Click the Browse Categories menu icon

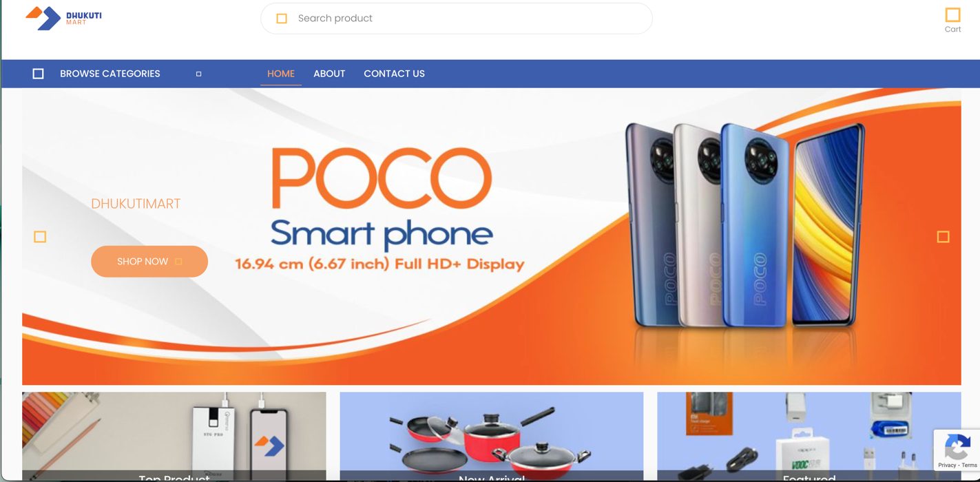[x=39, y=74]
